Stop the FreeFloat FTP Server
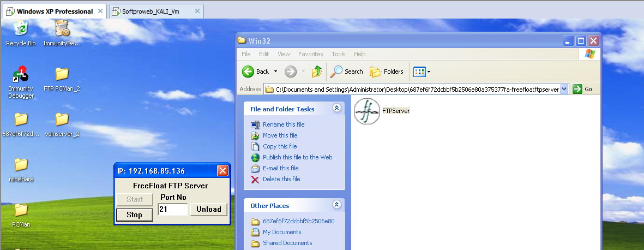 pyautogui.click(x=134, y=215)
